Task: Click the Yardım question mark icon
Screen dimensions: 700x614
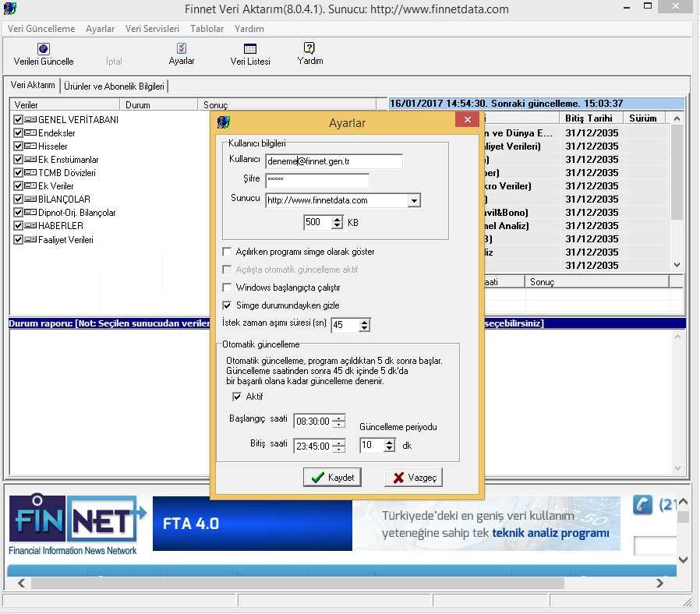Action: pyautogui.click(x=309, y=48)
